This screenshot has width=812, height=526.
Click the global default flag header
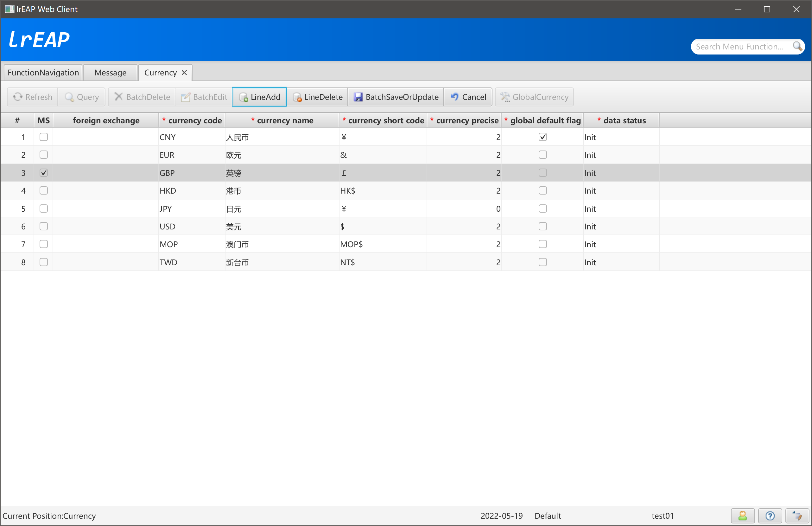(542, 120)
